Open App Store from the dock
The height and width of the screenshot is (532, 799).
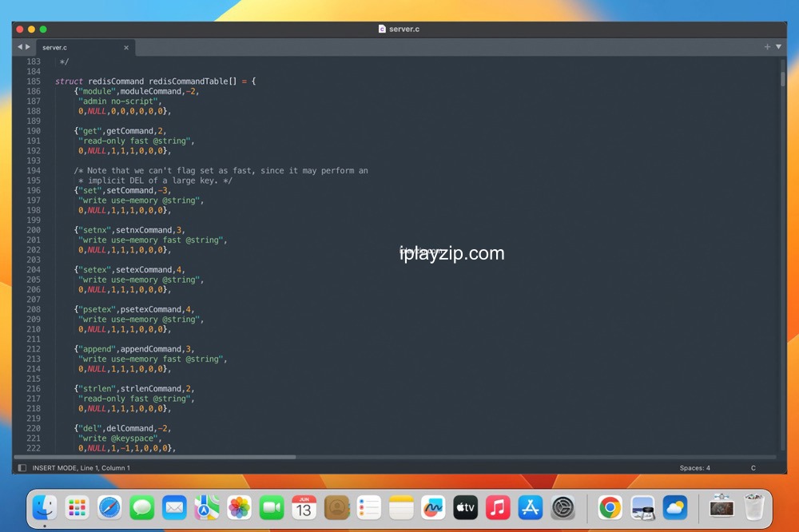click(531, 507)
